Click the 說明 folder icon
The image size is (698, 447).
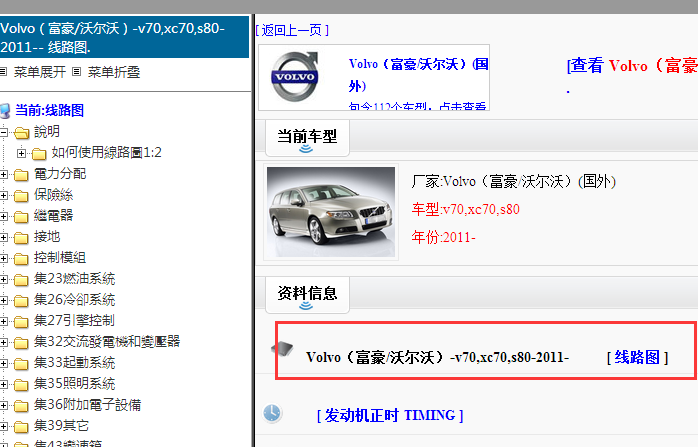tap(21, 133)
